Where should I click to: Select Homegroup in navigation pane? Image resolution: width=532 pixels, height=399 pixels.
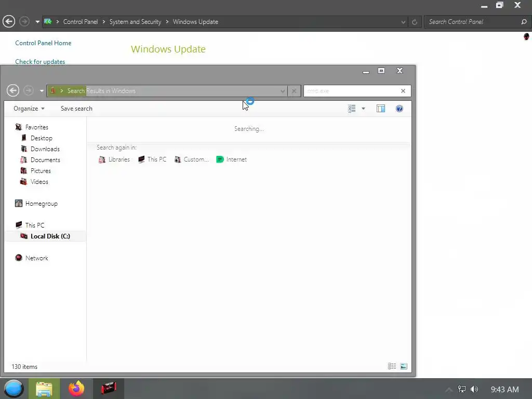41,204
